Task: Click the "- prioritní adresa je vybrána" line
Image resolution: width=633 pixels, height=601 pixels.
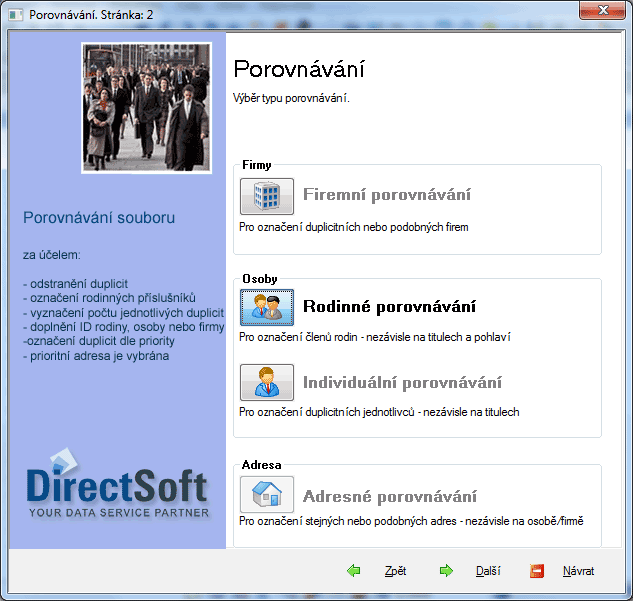Action: [x=96, y=356]
